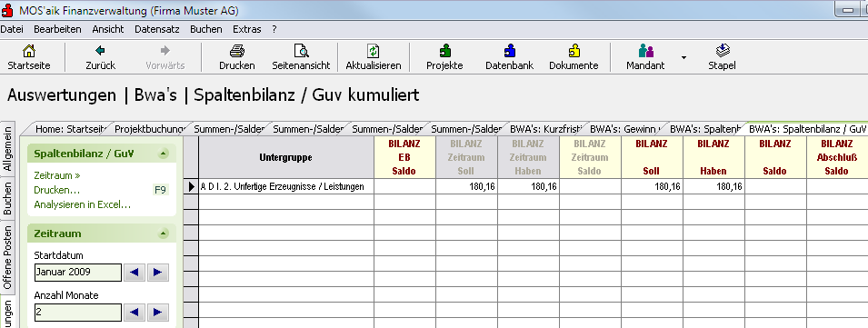Open the Extras menu
Viewport: 868px width, 328px height.
pyautogui.click(x=247, y=29)
